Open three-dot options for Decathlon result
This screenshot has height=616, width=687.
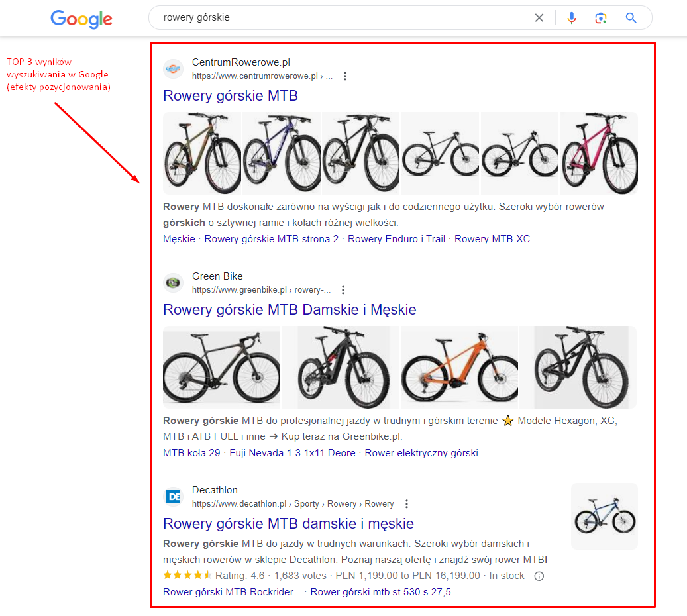407,504
